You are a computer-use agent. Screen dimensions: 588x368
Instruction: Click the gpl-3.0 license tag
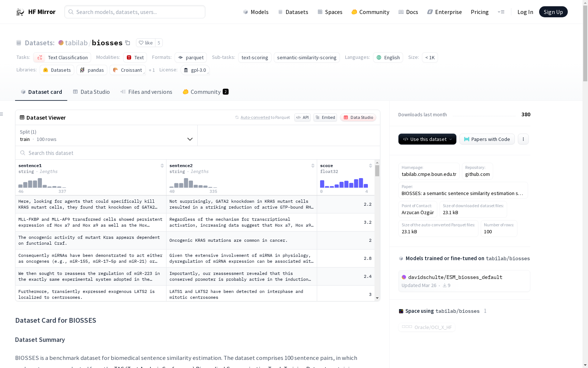click(195, 70)
